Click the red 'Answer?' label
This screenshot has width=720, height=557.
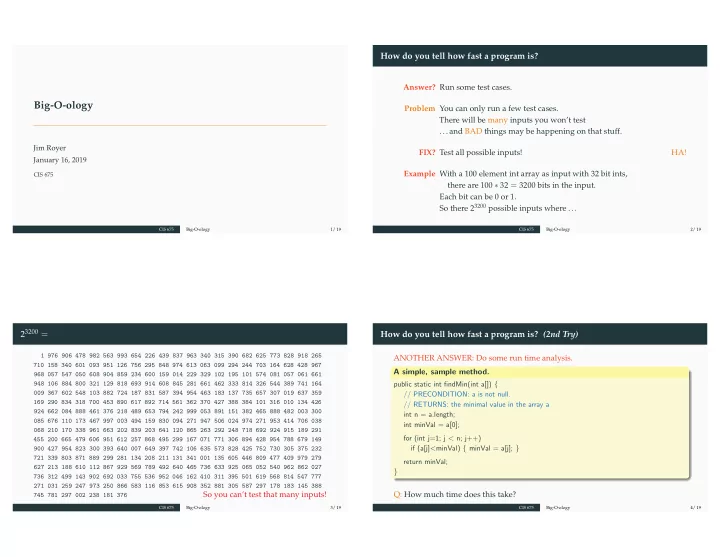(419, 87)
